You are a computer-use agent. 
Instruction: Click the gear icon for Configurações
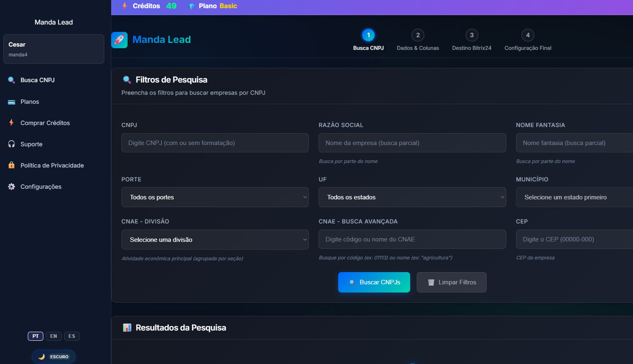pyautogui.click(x=11, y=187)
